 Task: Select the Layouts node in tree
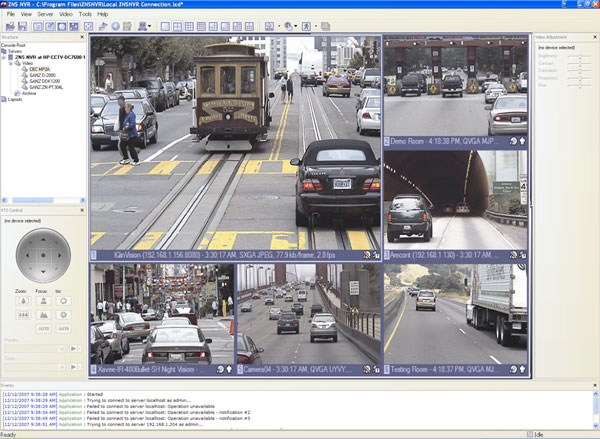tap(15, 99)
